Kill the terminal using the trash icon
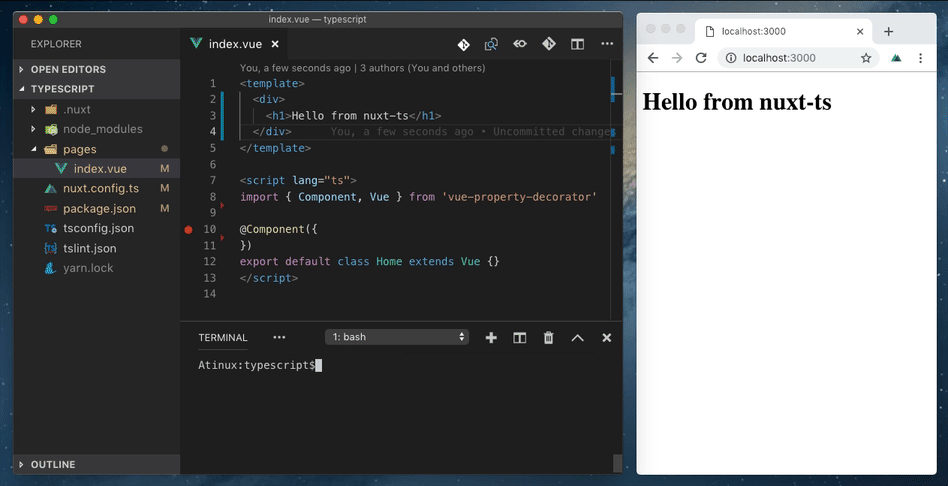This screenshot has height=486, width=948. 548,338
